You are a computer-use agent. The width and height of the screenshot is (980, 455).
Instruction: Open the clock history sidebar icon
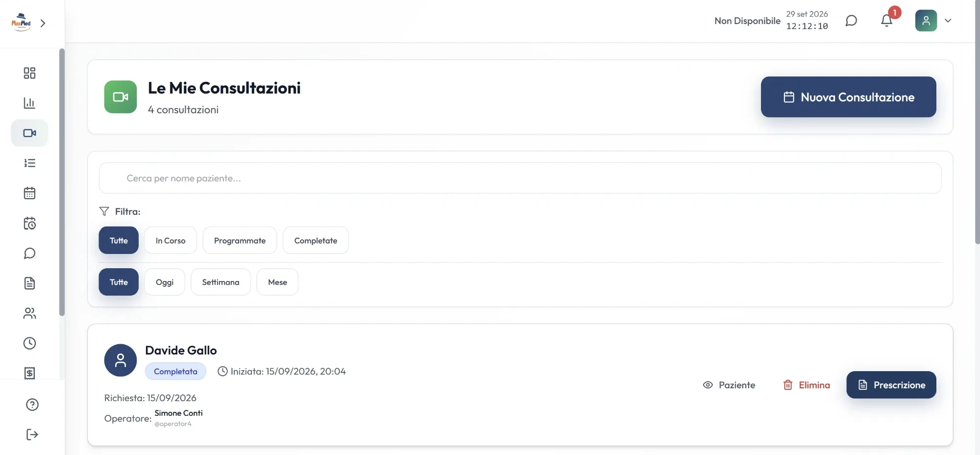(29, 343)
